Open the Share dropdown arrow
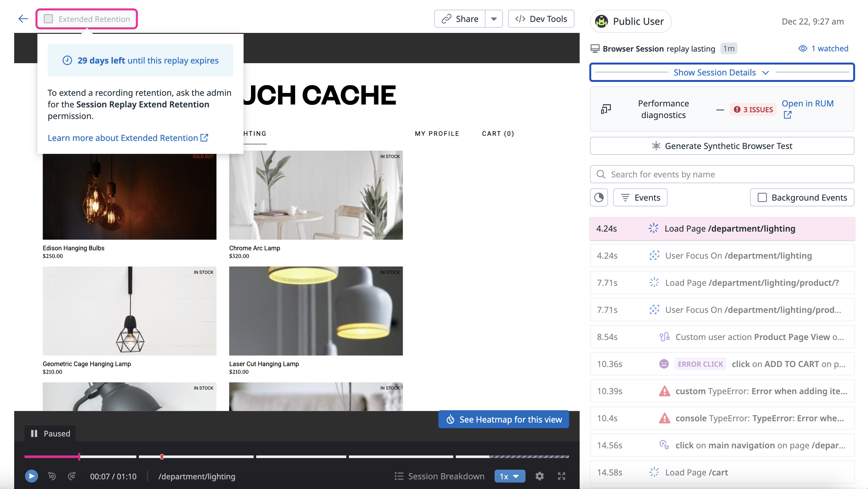This screenshot has width=868, height=489. 494,19
